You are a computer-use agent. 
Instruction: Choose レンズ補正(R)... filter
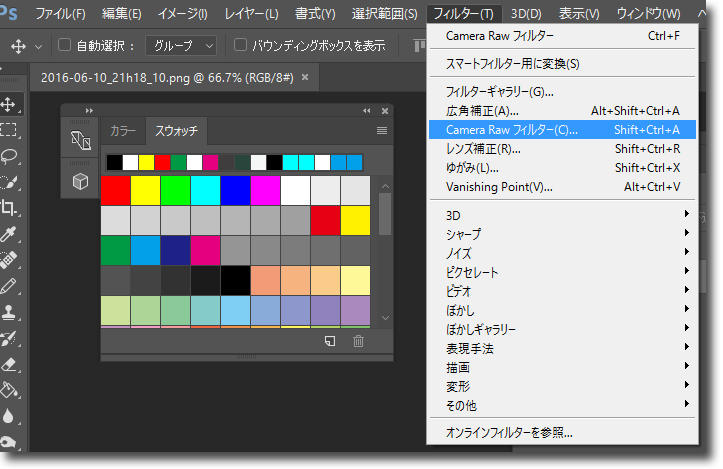[x=562, y=148]
